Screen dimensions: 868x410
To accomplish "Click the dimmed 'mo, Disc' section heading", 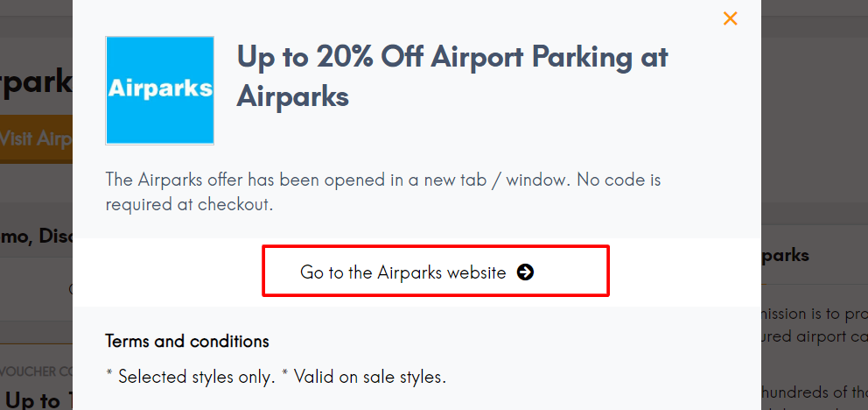I will coord(36,237).
